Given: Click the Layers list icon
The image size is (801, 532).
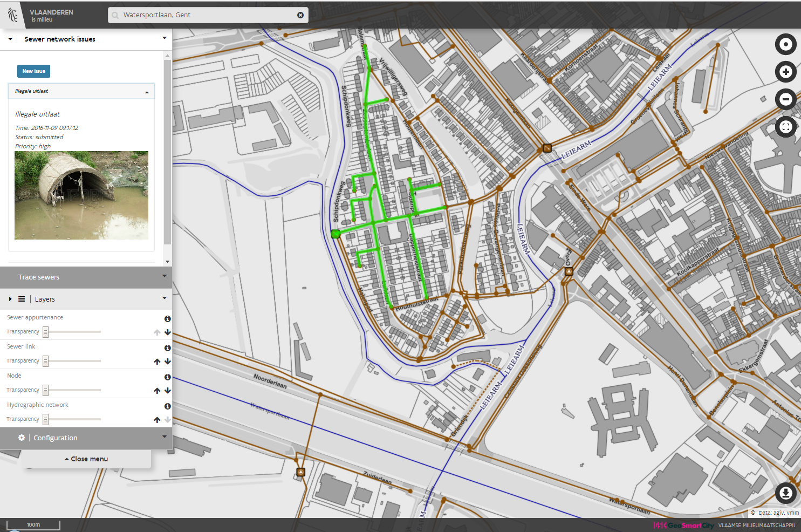Looking at the screenshot, I should point(22,299).
